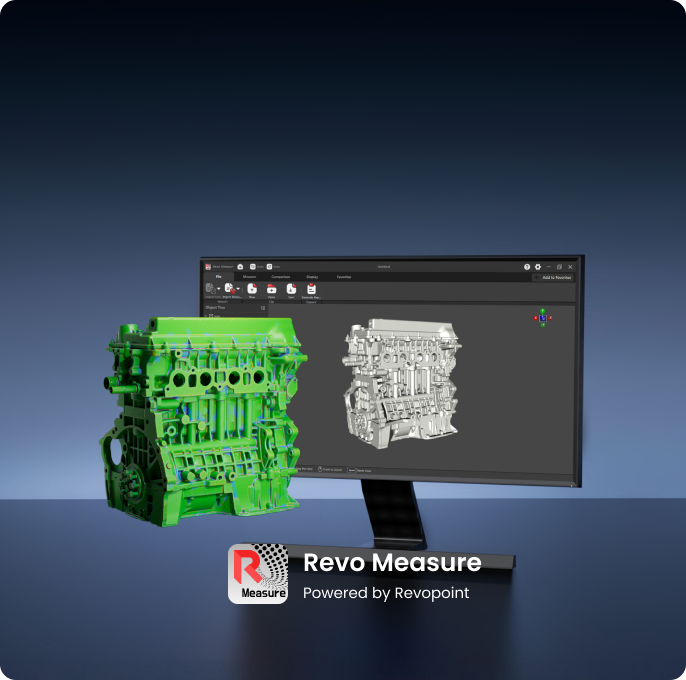This screenshot has width=686, height=680.
Task: Click the Home icon in title bar
Action: pos(240,267)
